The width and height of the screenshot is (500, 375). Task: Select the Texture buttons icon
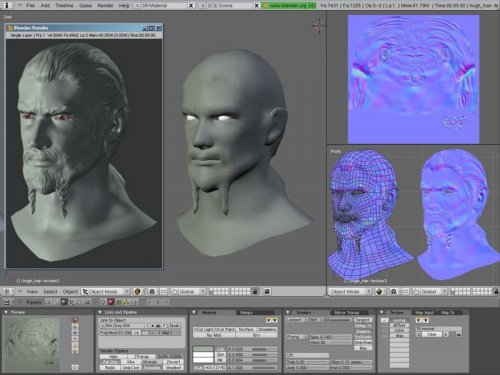[118, 302]
